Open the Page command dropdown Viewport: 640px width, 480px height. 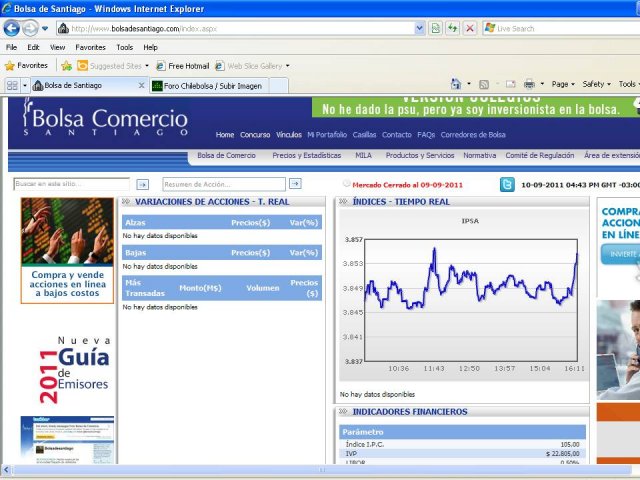click(563, 84)
